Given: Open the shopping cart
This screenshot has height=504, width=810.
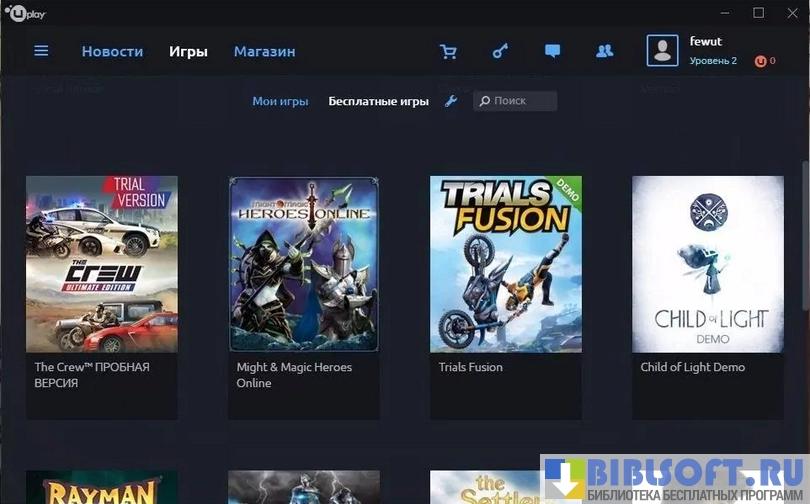Looking at the screenshot, I should [x=448, y=51].
